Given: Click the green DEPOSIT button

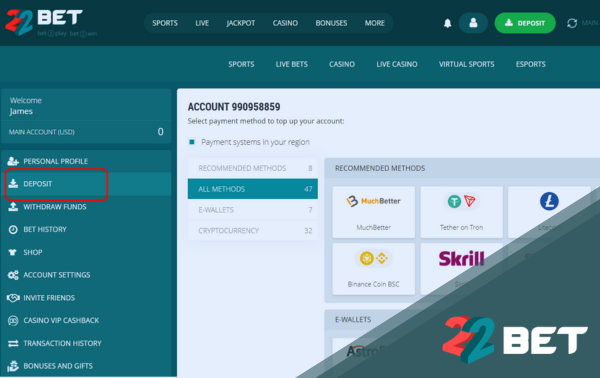Looking at the screenshot, I should coord(525,23).
